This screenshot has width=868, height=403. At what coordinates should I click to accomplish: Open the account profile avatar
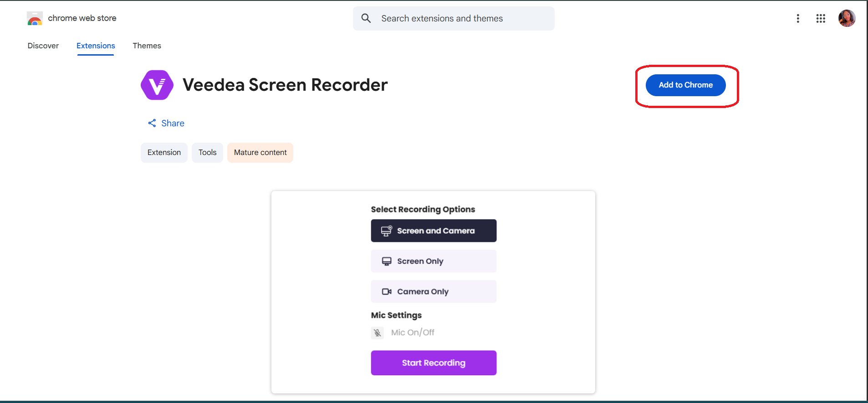click(x=847, y=18)
